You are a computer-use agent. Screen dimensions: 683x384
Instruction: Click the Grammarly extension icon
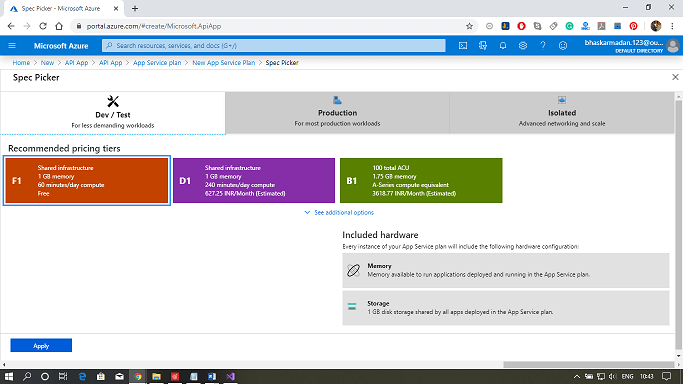click(569, 26)
